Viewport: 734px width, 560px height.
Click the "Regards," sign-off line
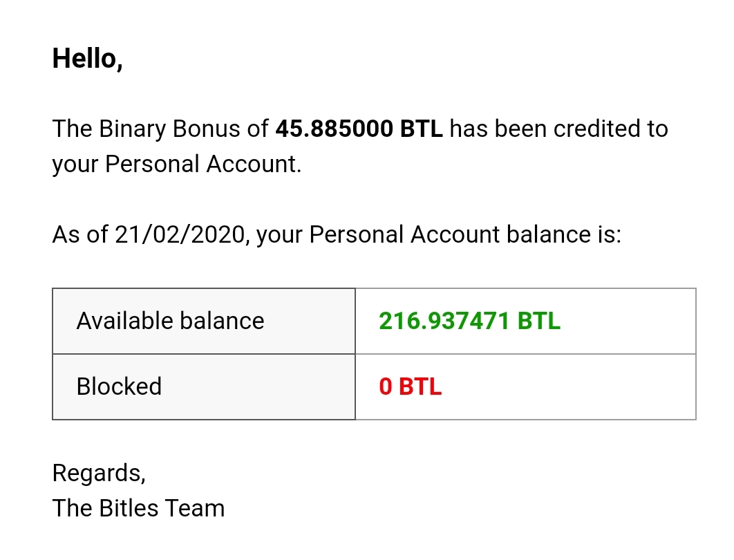point(99,473)
